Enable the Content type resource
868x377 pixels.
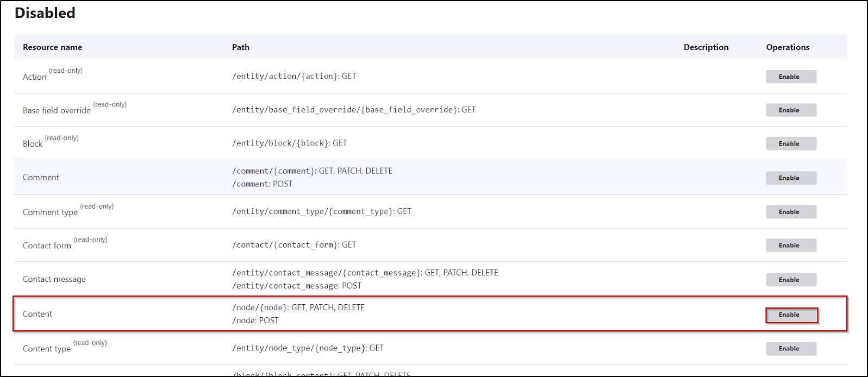coord(791,349)
